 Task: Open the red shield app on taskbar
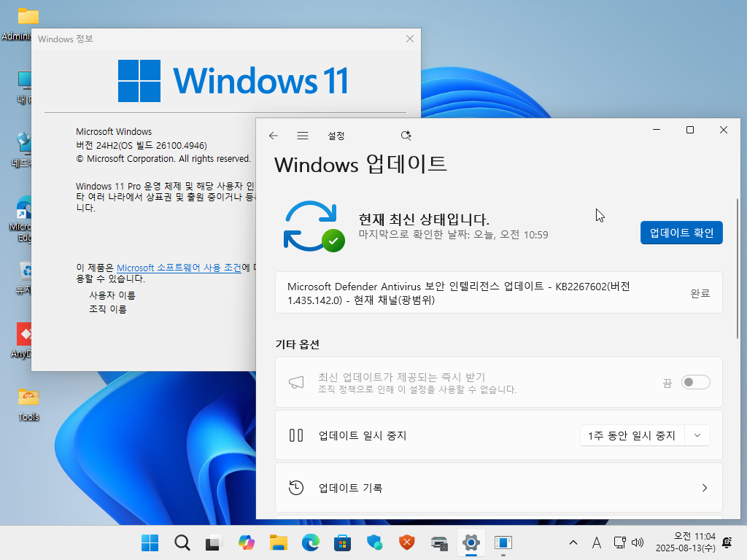pyautogui.click(x=407, y=542)
